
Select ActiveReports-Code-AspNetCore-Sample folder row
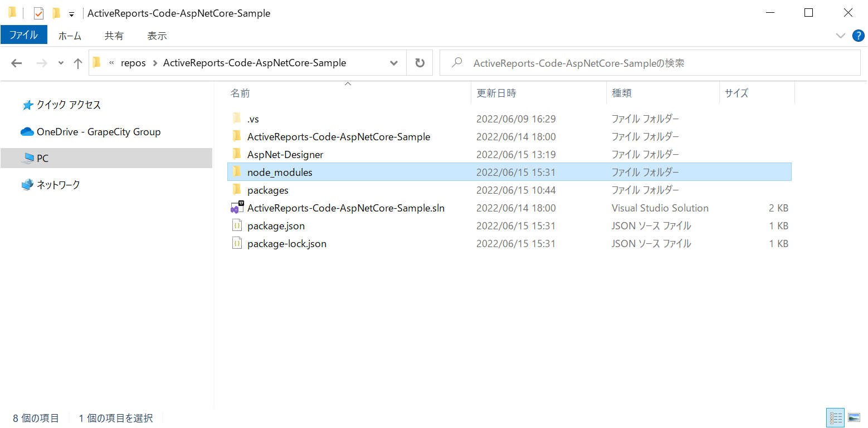tap(509, 136)
